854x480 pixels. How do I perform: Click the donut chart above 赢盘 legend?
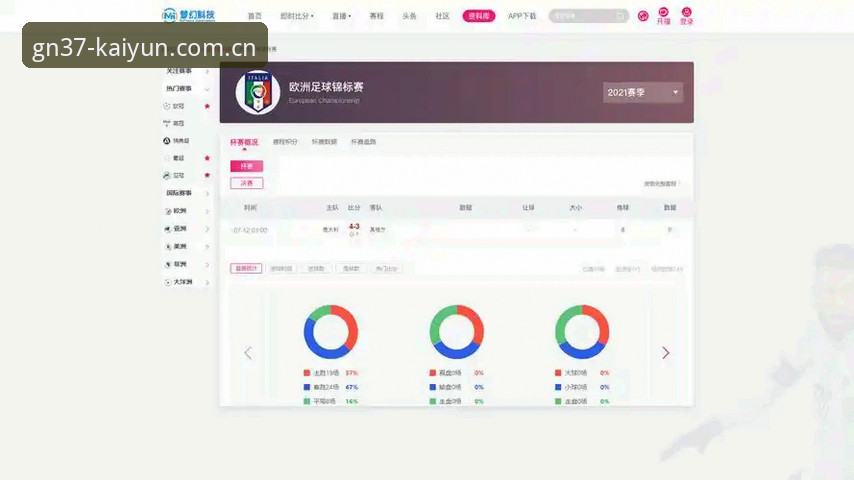click(456, 332)
